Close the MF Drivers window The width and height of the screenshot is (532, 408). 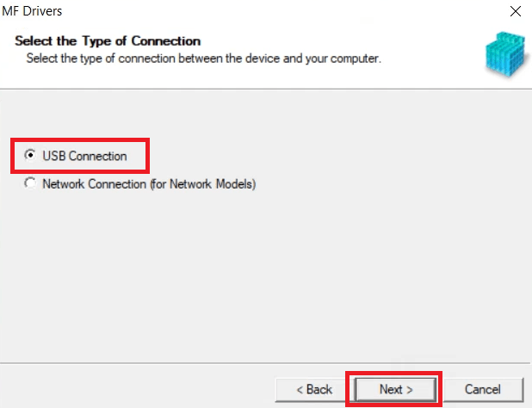coord(516,11)
